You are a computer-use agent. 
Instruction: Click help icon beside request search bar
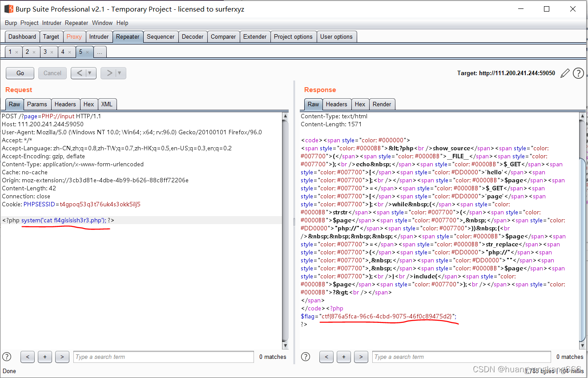tap(7, 357)
